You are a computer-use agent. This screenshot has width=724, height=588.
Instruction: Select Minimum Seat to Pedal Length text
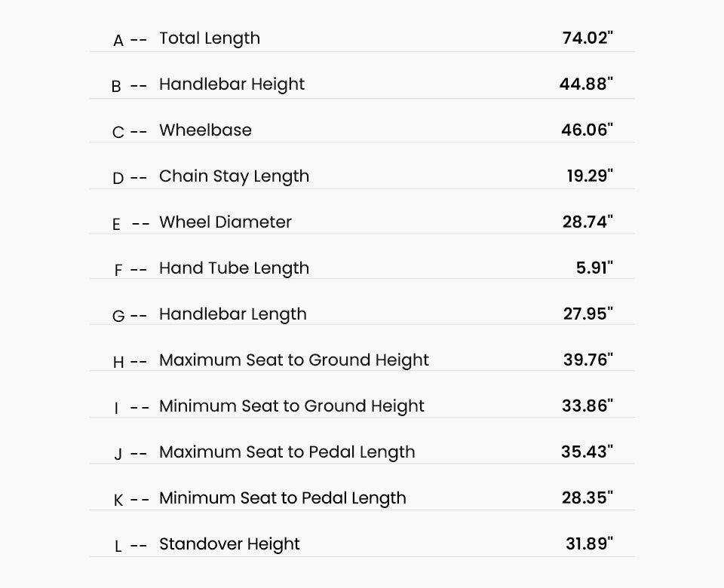(283, 498)
